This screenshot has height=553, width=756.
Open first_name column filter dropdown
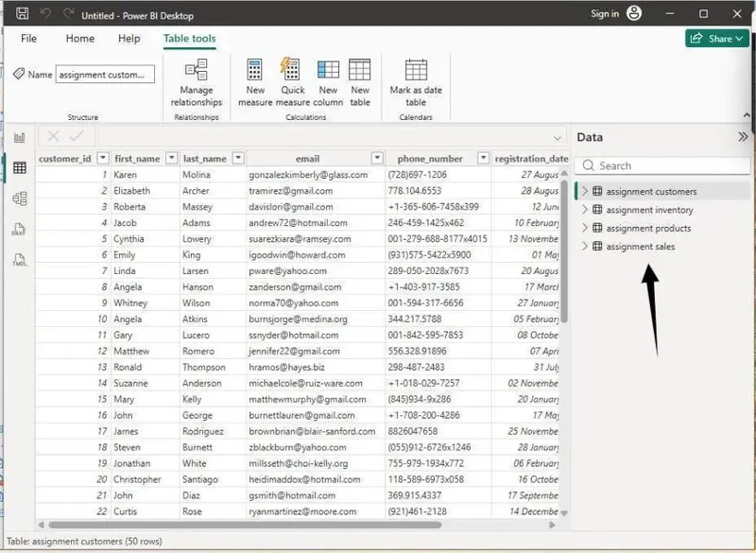(172, 158)
